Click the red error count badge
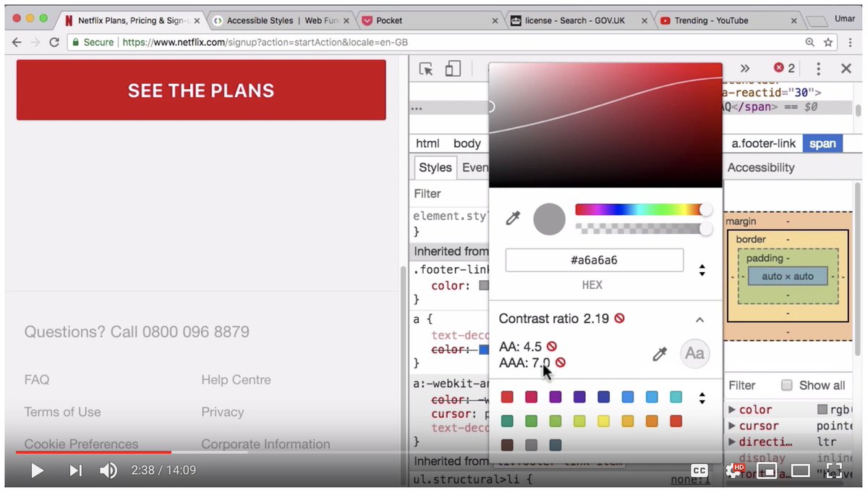 (784, 68)
